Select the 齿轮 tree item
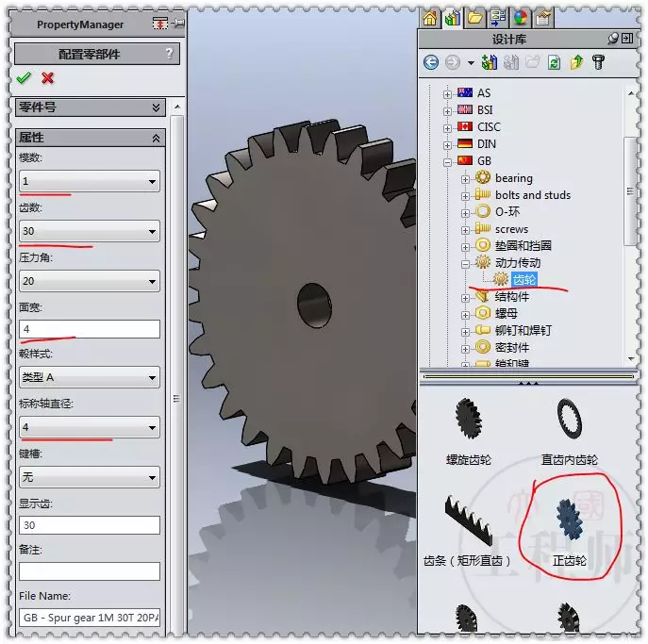The width and height of the screenshot is (648, 644). pyautogui.click(x=524, y=280)
